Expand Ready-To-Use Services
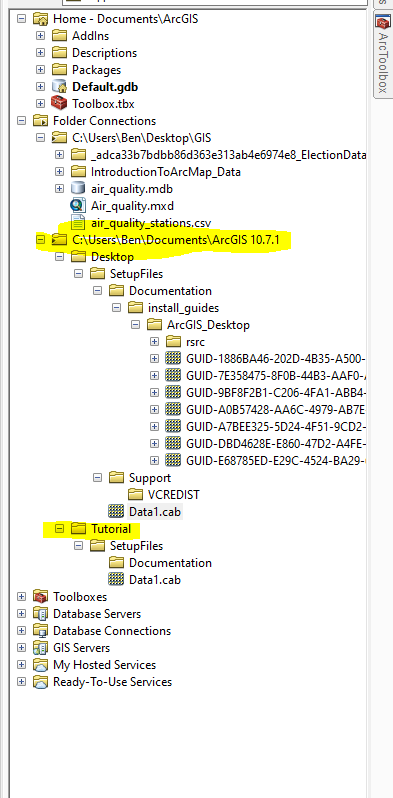This screenshot has height=798, width=393. [x=21, y=681]
